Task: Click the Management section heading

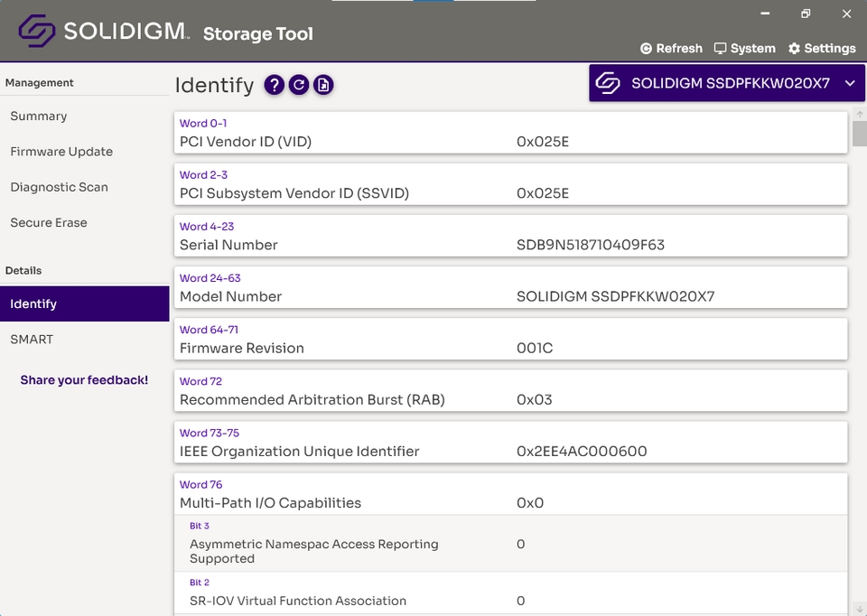Action: pyautogui.click(x=39, y=82)
